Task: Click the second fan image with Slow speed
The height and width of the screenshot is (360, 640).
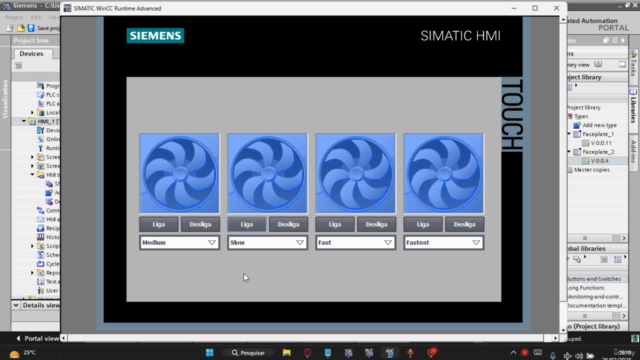Action: tap(267, 173)
